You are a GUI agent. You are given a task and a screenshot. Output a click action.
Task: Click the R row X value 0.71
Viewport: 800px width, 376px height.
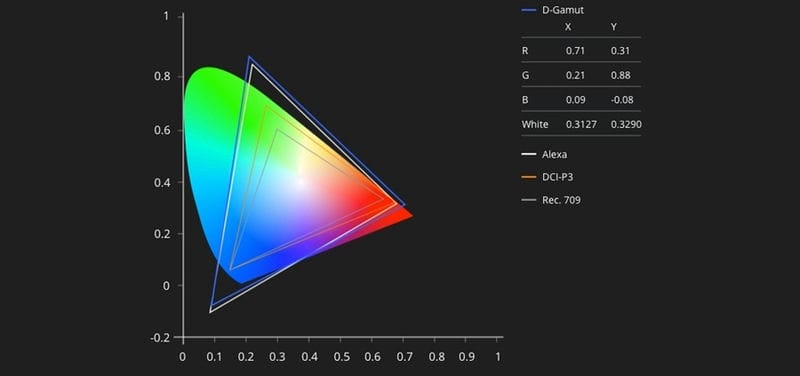point(576,51)
